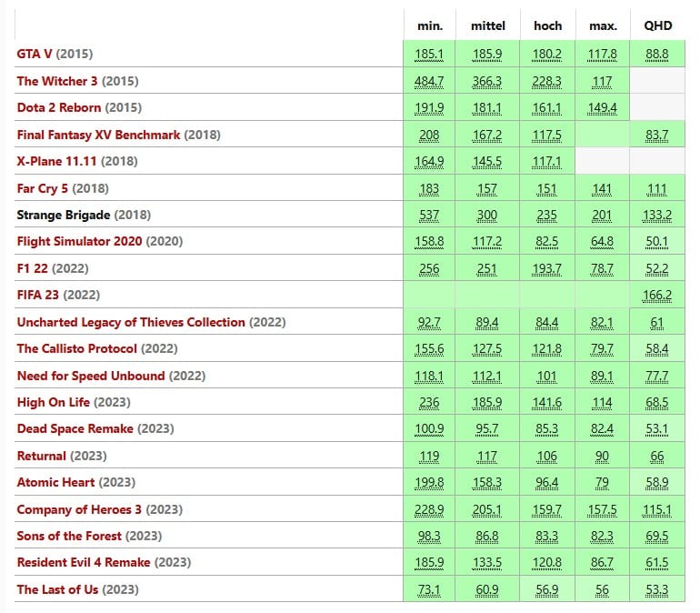Click F1 22 value 193.7

[x=547, y=269]
